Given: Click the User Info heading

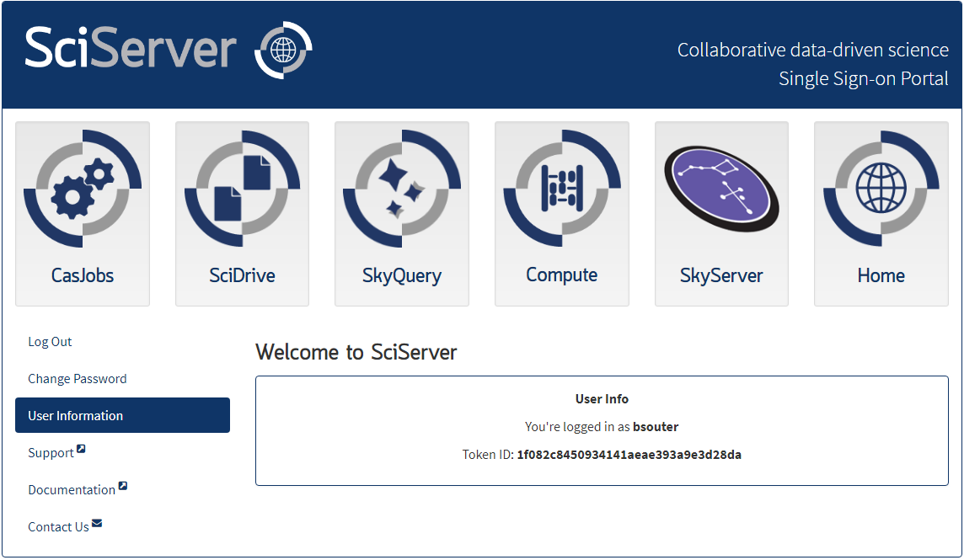Looking at the screenshot, I should (602, 399).
